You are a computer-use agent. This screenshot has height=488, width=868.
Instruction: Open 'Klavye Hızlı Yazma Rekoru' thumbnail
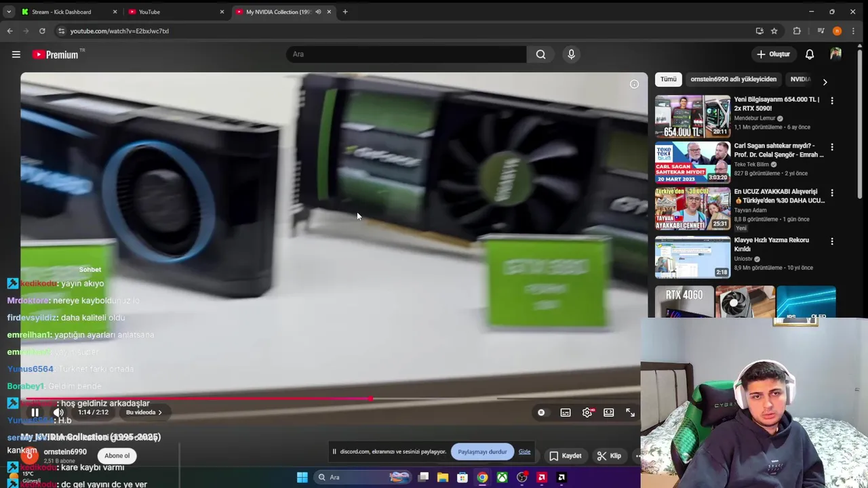(x=692, y=257)
